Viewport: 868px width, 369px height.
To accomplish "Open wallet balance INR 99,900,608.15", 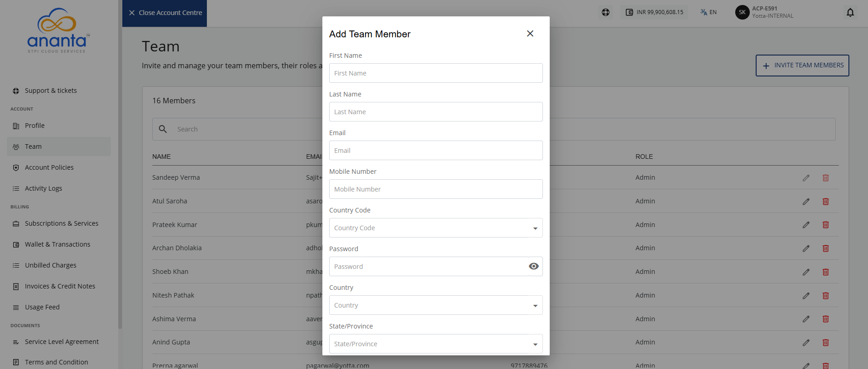I will tap(654, 12).
